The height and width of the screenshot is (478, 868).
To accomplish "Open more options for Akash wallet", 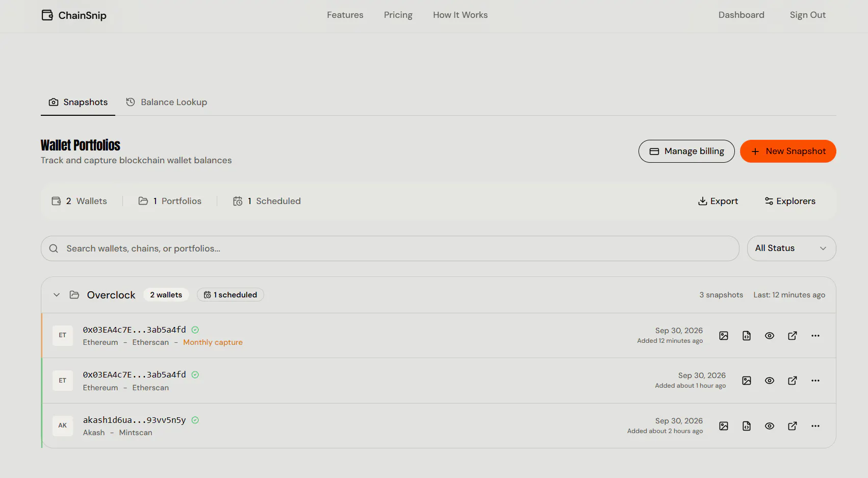I will 815,426.
